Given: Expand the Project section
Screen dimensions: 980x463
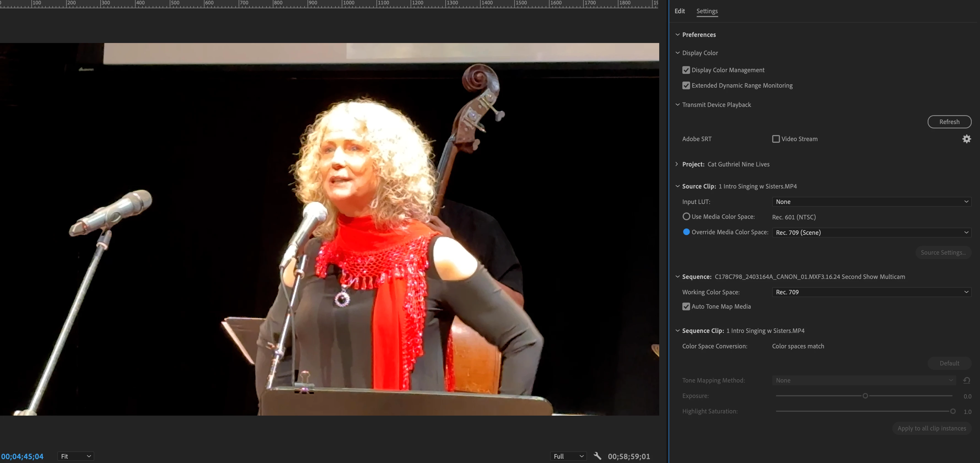Looking at the screenshot, I should point(677,164).
